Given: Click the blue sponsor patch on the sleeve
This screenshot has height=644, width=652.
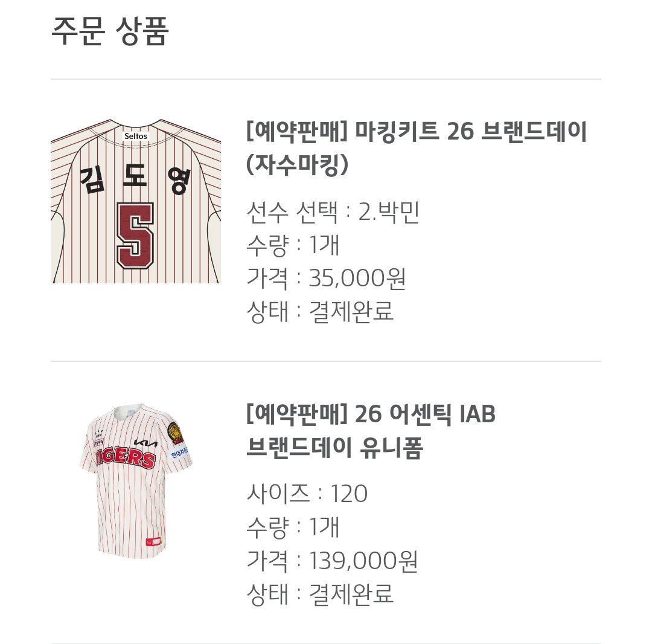Looking at the screenshot, I should tap(180, 452).
